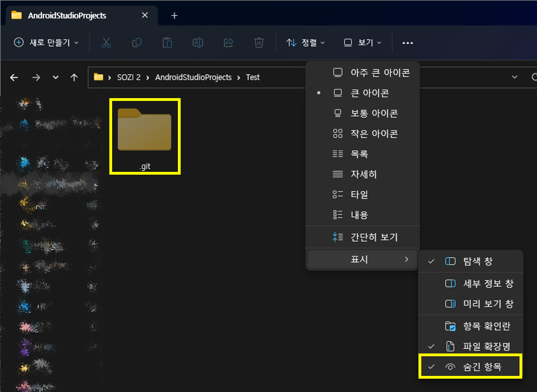Select 자세히 detailed view
The height and width of the screenshot is (392, 537).
(x=362, y=174)
